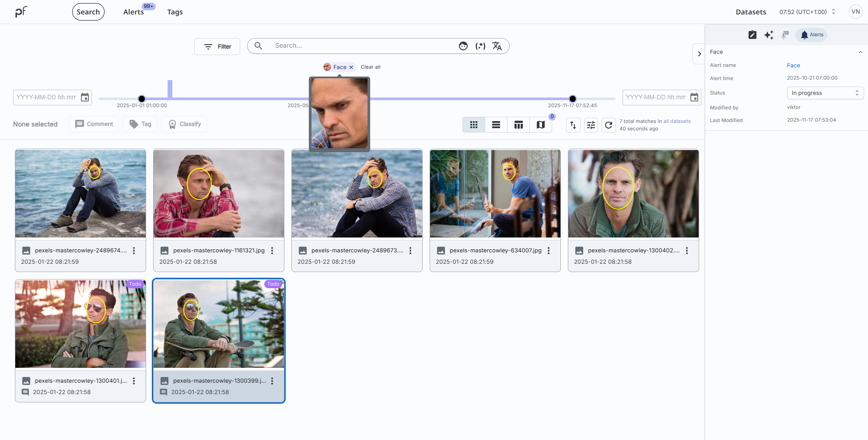Click the refresh results icon
868x440 pixels.
tap(609, 125)
